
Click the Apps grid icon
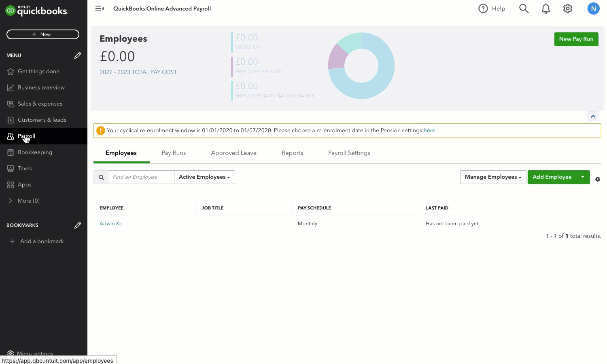click(x=11, y=185)
